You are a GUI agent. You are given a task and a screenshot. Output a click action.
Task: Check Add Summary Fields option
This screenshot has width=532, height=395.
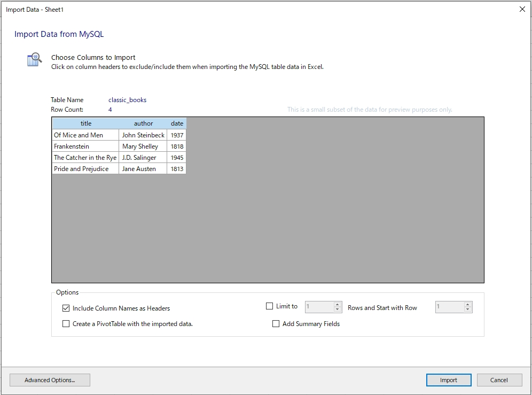click(x=276, y=324)
